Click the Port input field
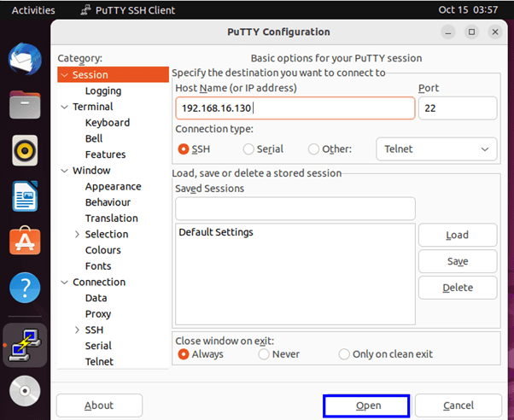The height and width of the screenshot is (420, 514). [458, 108]
